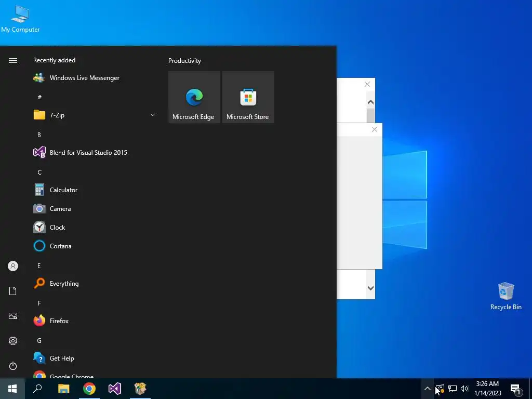Switch to Google Chrome on the taskbar
This screenshot has width=532, height=399.
click(x=89, y=389)
